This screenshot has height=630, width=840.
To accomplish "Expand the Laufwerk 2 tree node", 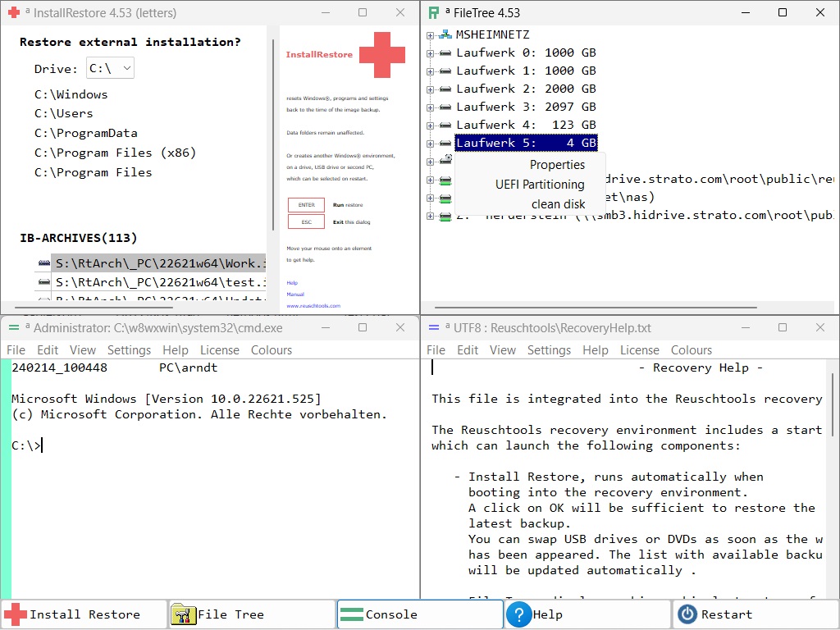I will pos(430,90).
